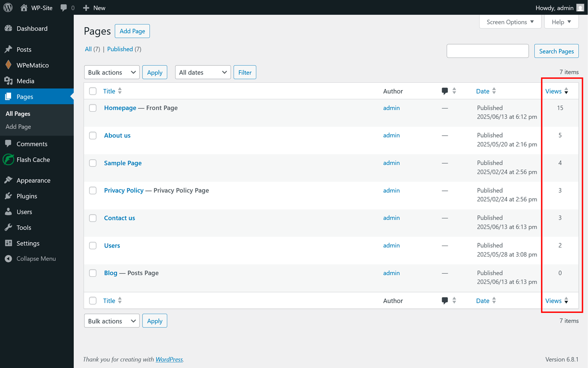Image resolution: width=588 pixels, height=368 pixels.
Task: Check the Homepage row checkbox
Action: click(92, 108)
